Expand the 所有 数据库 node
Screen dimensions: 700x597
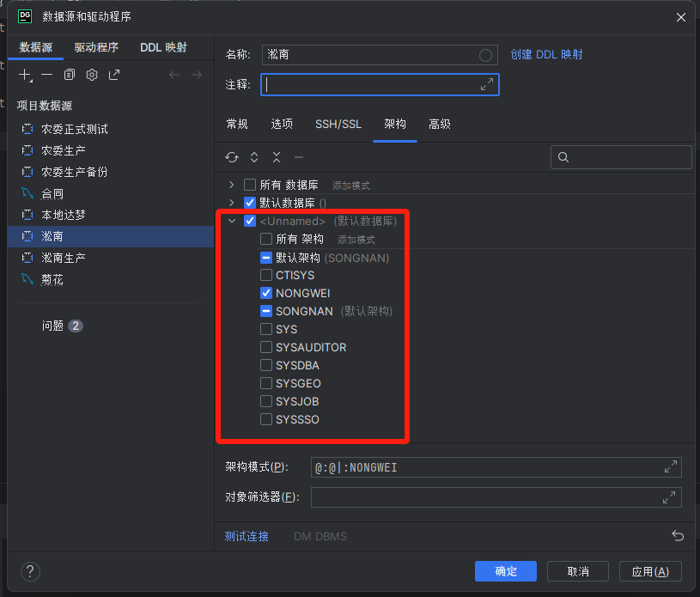point(233,185)
